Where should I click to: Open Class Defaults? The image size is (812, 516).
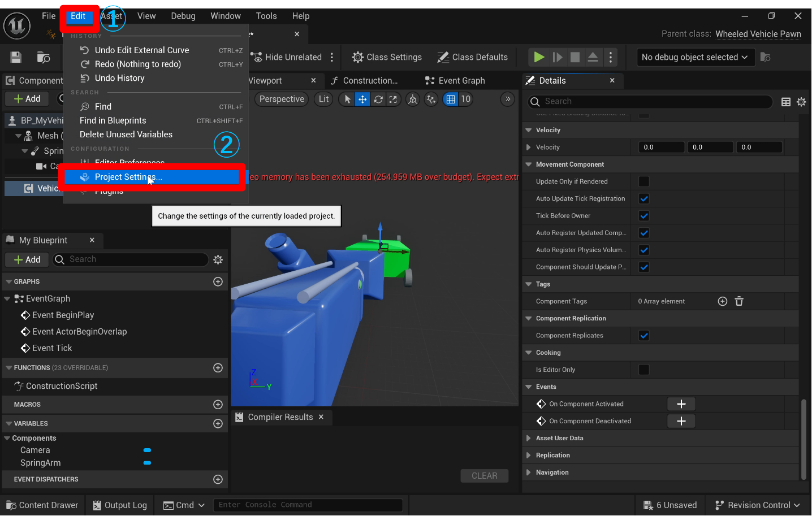[473, 57]
